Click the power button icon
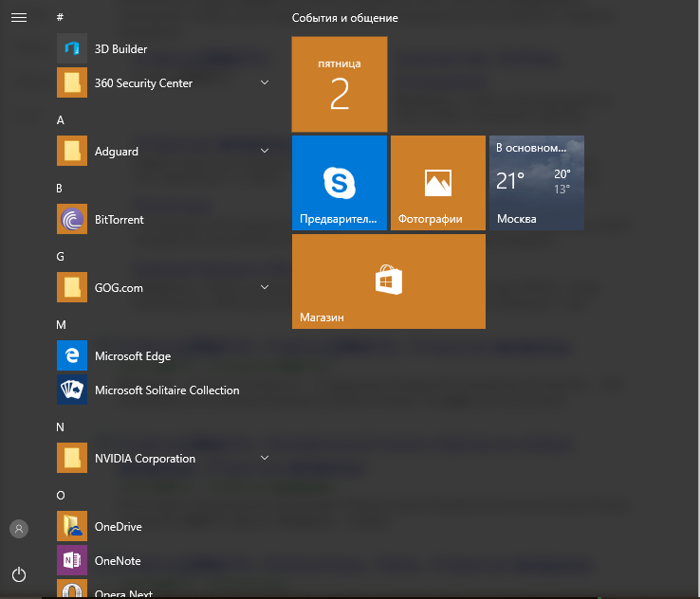This screenshot has width=700, height=599. [x=19, y=574]
